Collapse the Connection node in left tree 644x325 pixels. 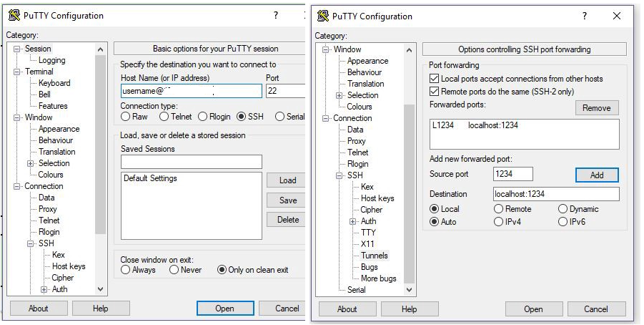(17, 186)
